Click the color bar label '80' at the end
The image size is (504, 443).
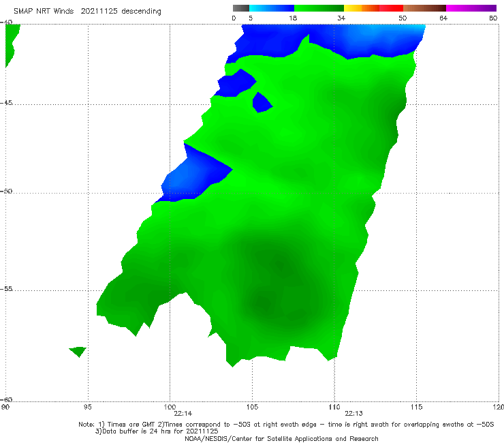pyautogui.click(x=493, y=18)
